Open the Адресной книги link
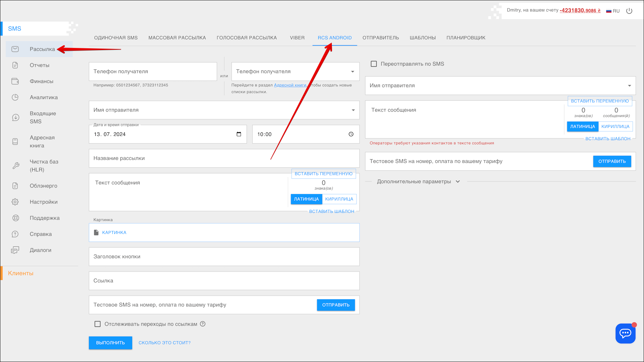Screen dimensions: 644x362 click(290, 85)
